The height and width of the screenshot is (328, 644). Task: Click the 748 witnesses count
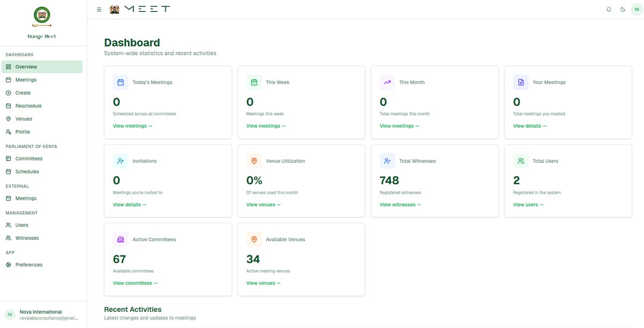[390, 180]
